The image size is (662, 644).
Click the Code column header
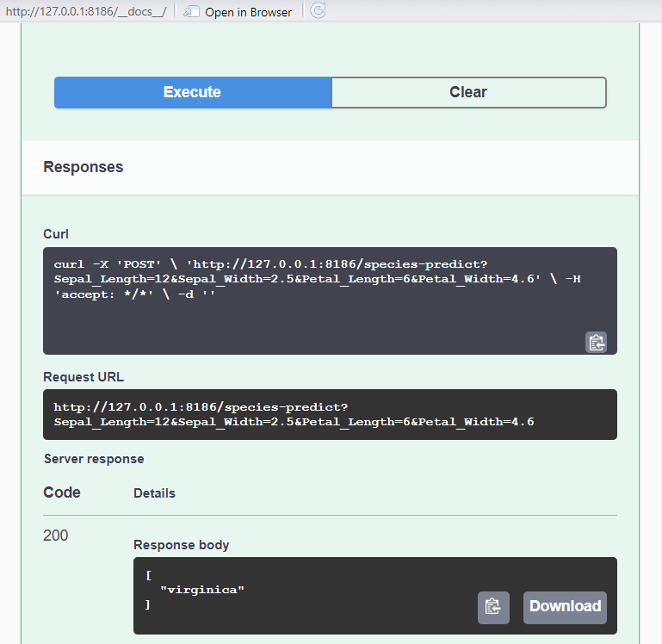tap(62, 492)
